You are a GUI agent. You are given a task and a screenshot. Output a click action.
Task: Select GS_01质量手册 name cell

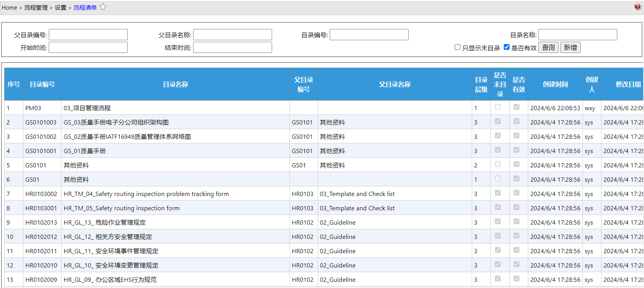tap(175, 151)
